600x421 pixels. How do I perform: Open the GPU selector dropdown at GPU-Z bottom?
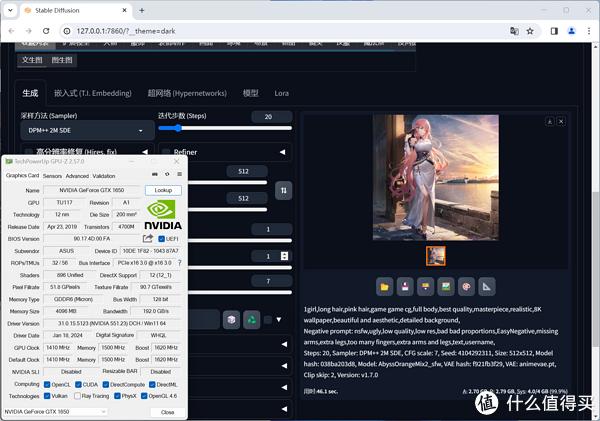pyautogui.click(x=56, y=412)
